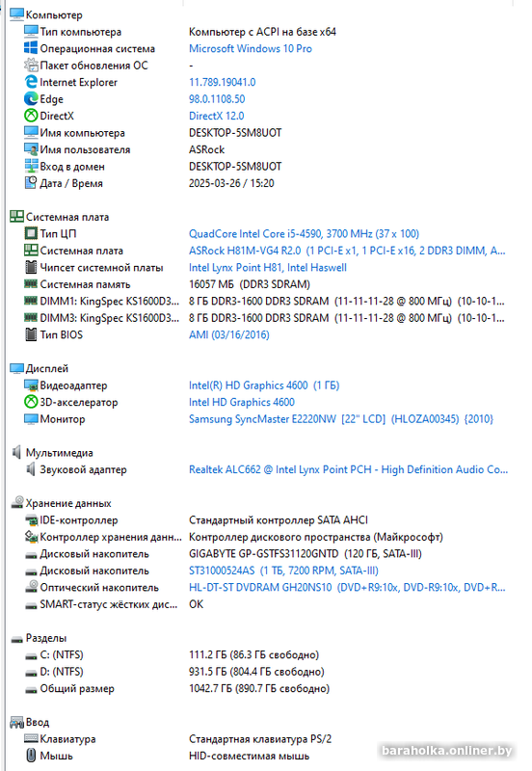Click the DIMM1 memory module icon

point(31,301)
